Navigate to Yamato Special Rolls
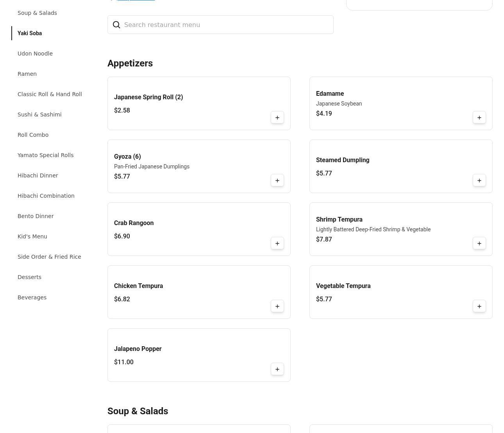The image size is (504, 433). 45,155
